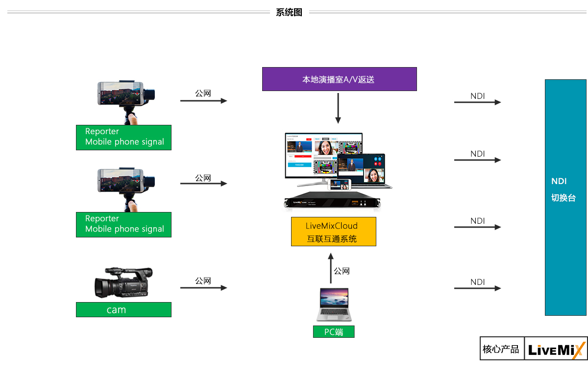Click the top reporter's gimbal-mounted smartphone image
The width and height of the screenshot is (588, 375).
point(126,102)
